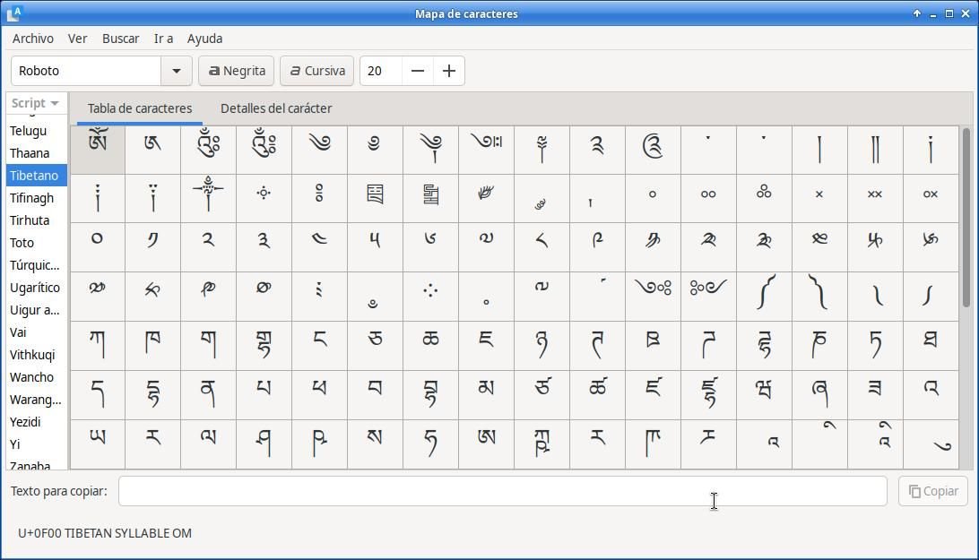Expand the Script grouping dropdown
979x560 pixels.
tap(37, 103)
